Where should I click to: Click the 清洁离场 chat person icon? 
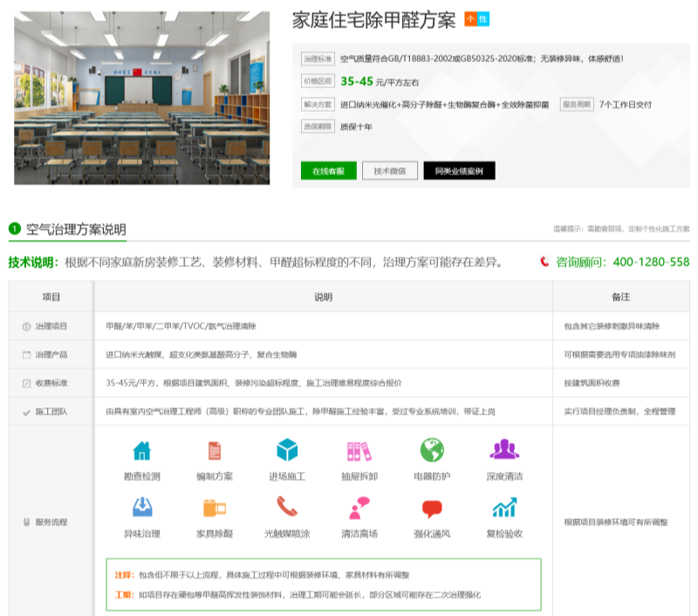(x=359, y=507)
